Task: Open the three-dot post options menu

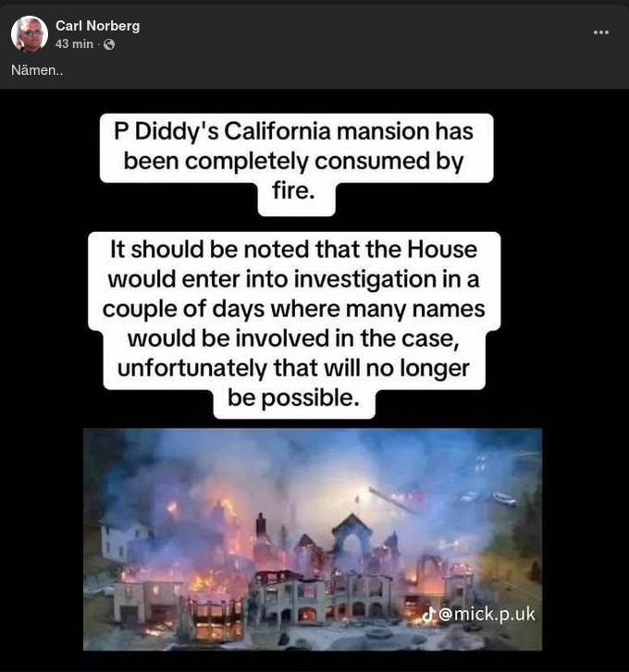Action: coord(600,32)
